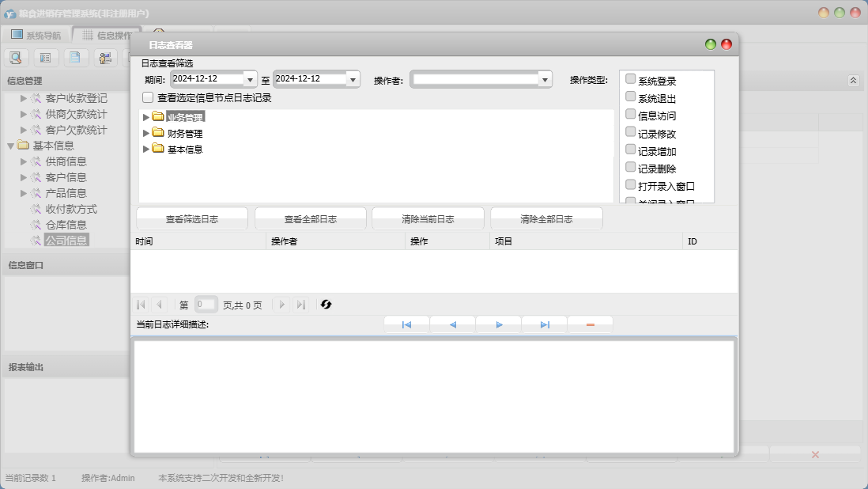Image resolution: width=868 pixels, height=489 pixels.
Task: Click the operator user icon in main toolbar
Action: click(x=105, y=57)
